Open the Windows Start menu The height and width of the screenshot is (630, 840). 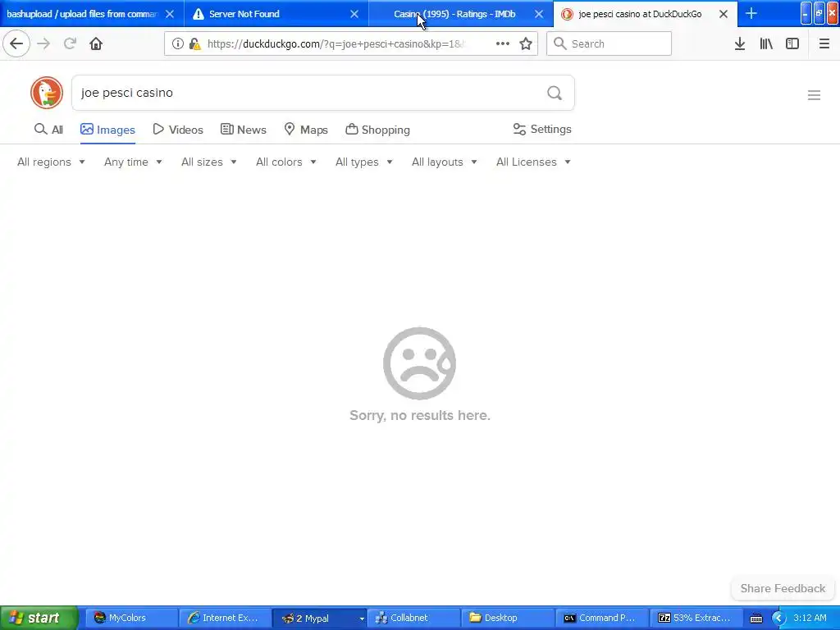click(x=39, y=618)
